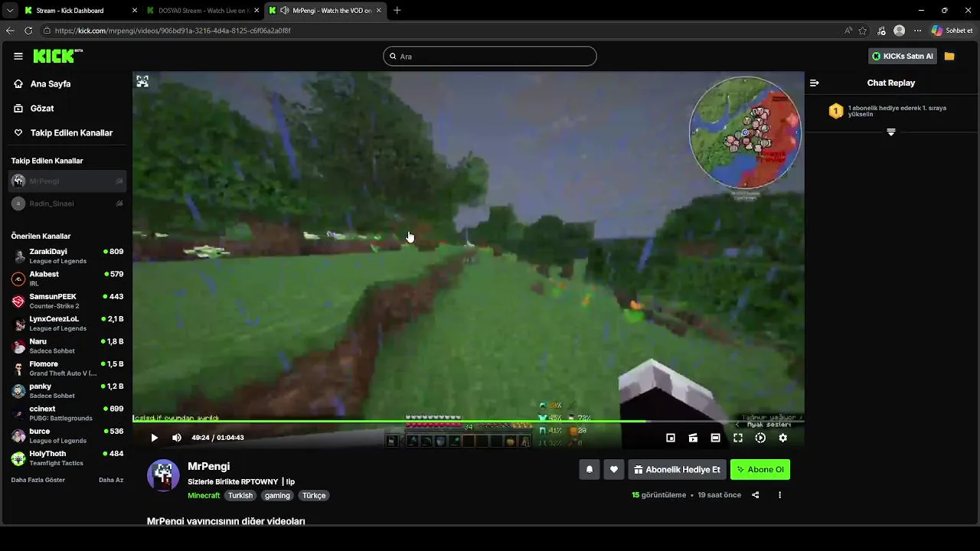Go back in browser history
Screen dimensions: 980x551
10,31
